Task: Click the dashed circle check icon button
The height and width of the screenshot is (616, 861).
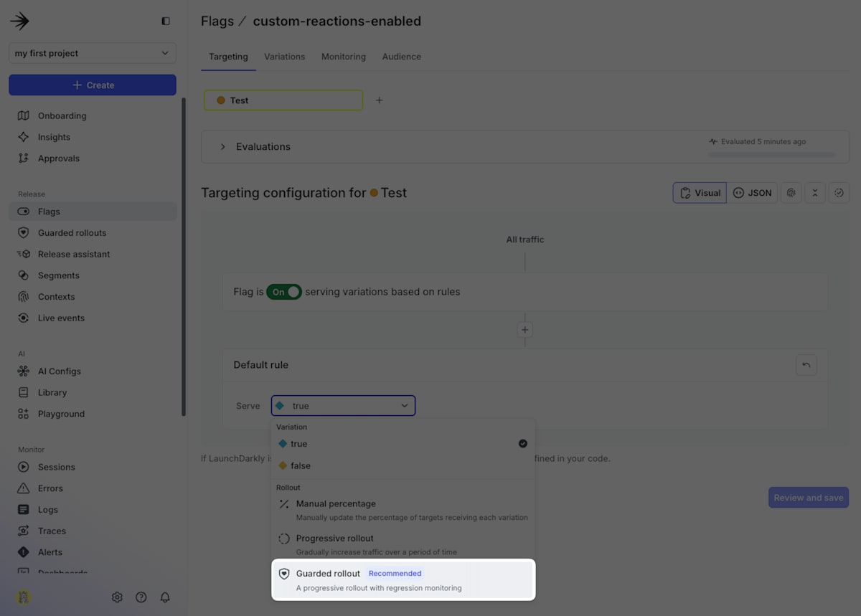Action: [839, 193]
